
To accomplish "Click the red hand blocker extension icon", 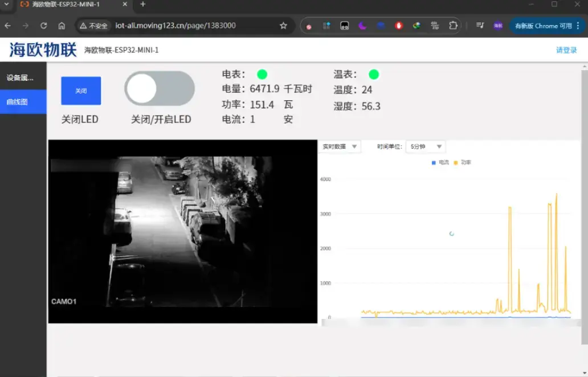I will pos(399,26).
